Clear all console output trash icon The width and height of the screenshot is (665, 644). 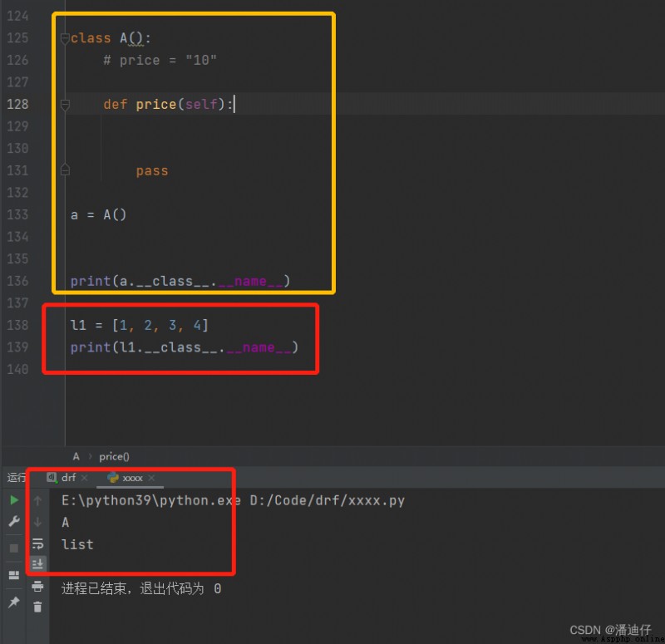[37, 607]
